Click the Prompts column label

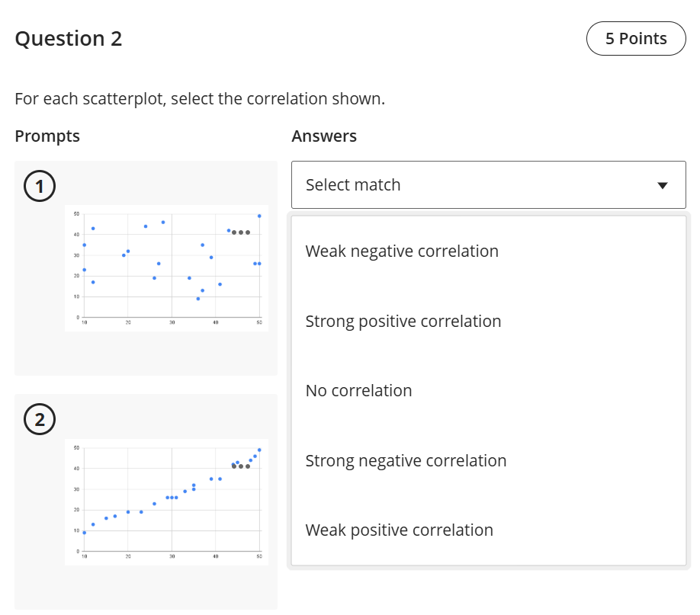click(x=47, y=136)
